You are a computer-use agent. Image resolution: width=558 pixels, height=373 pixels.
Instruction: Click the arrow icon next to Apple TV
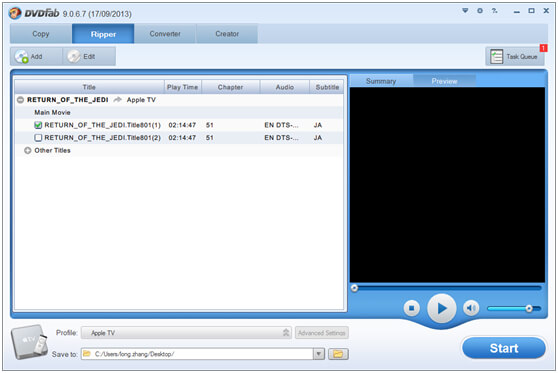pyautogui.click(x=117, y=100)
